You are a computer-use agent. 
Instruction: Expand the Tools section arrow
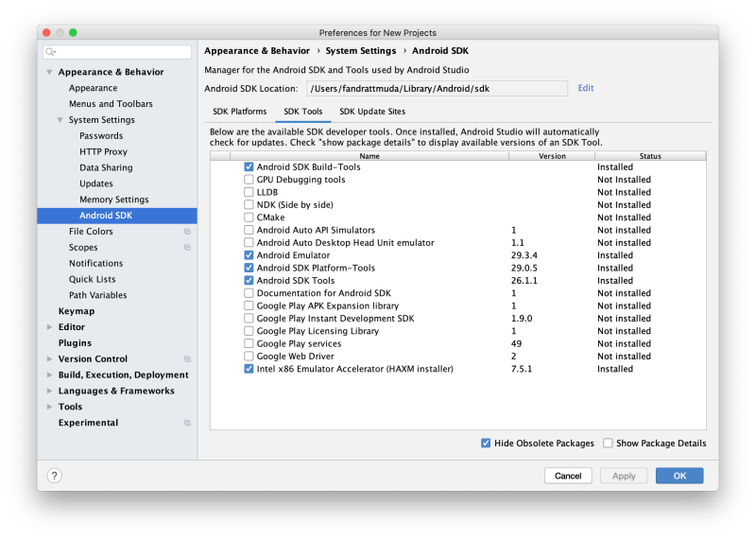[49, 407]
